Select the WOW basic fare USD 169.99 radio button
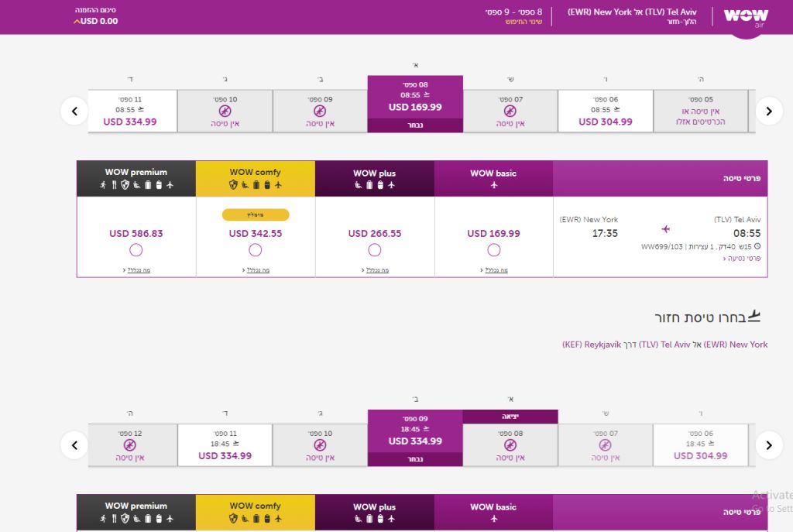Viewport: 793px width, 532px height. click(494, 250)
